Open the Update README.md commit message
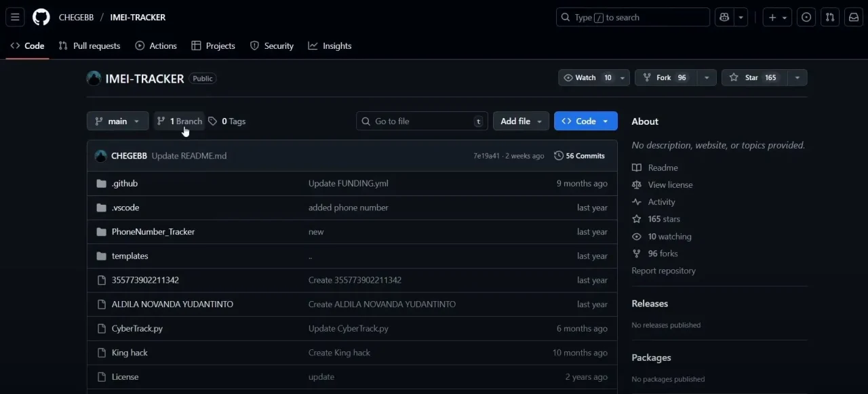The image size is (868, 394). 189,156
